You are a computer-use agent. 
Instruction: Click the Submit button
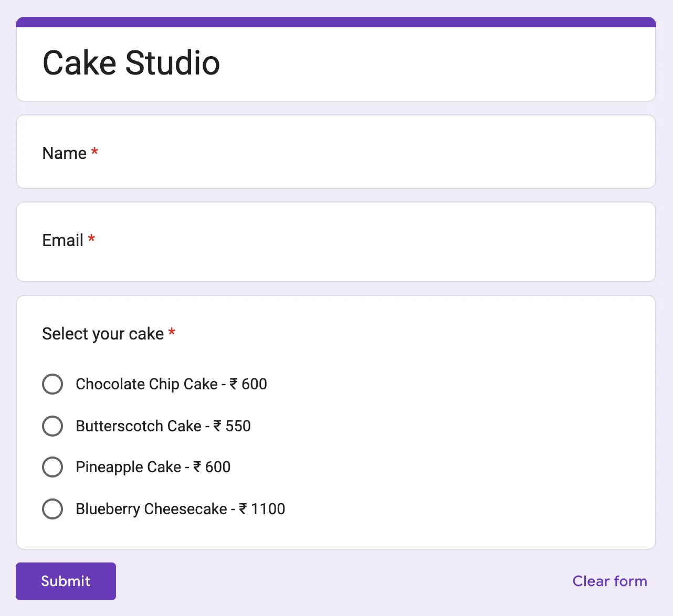tap(66, 581)
